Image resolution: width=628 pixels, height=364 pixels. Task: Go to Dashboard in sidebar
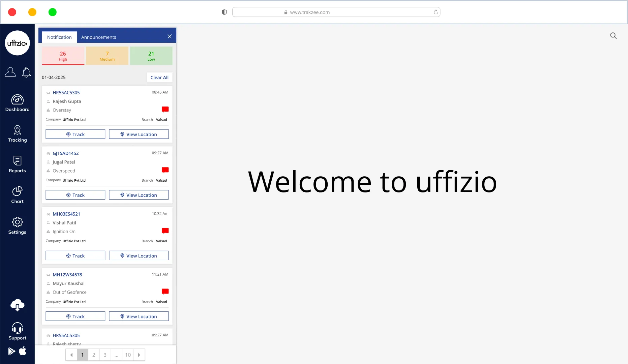17,103
